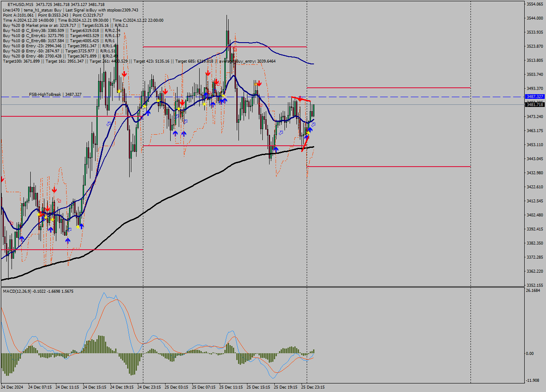Click the 3523.870 price axis value
This screenshot has height=392, width=546.
click(535, 46)
